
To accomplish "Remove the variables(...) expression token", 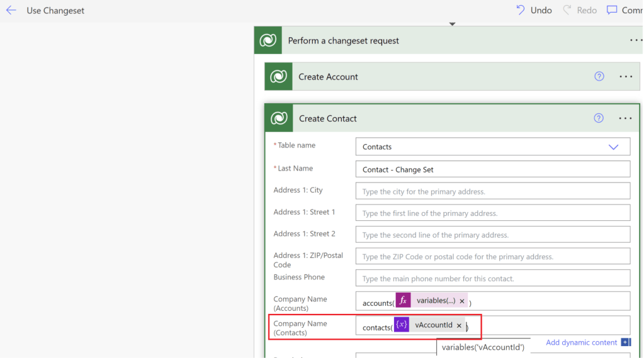I will (x=462, y=301).
